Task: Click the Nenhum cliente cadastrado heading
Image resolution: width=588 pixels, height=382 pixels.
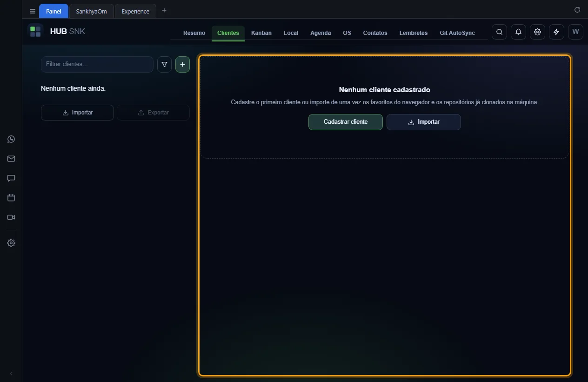Action: pos(385,90)
